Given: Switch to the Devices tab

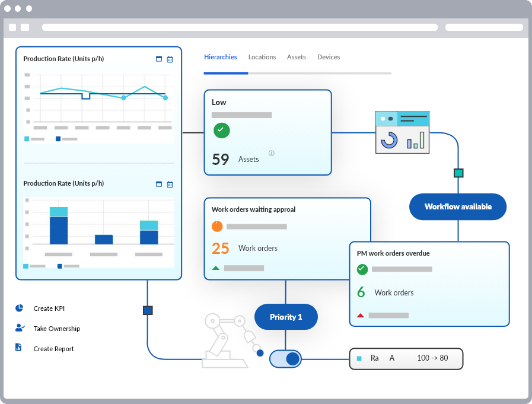Looking at the screenshot, I should tap(329, 57).
